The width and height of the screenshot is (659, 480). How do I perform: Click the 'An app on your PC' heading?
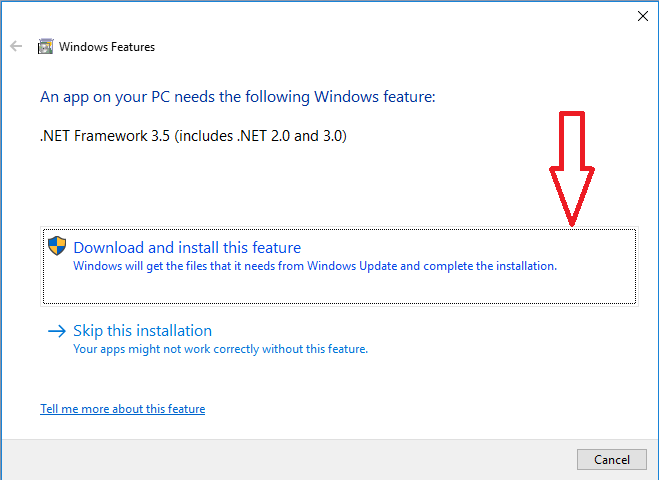click(x=238, y=97)
